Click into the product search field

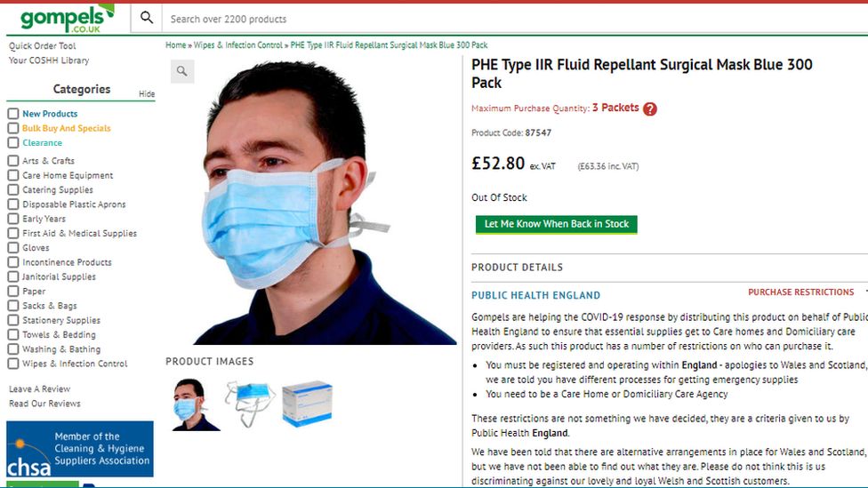(515, 19)
